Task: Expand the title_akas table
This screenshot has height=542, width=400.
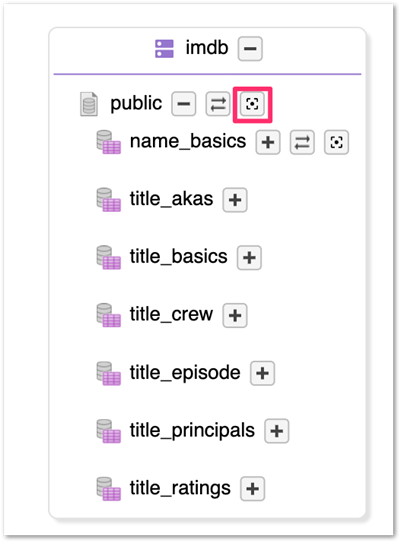Action: (235, 200)
